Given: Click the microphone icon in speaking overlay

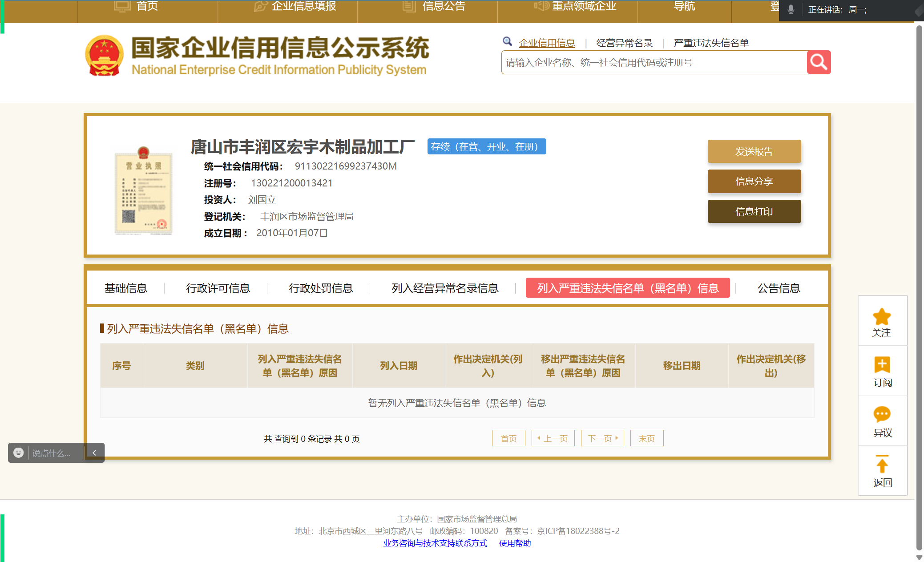Looking at the screenshot, I should [791, 9].
